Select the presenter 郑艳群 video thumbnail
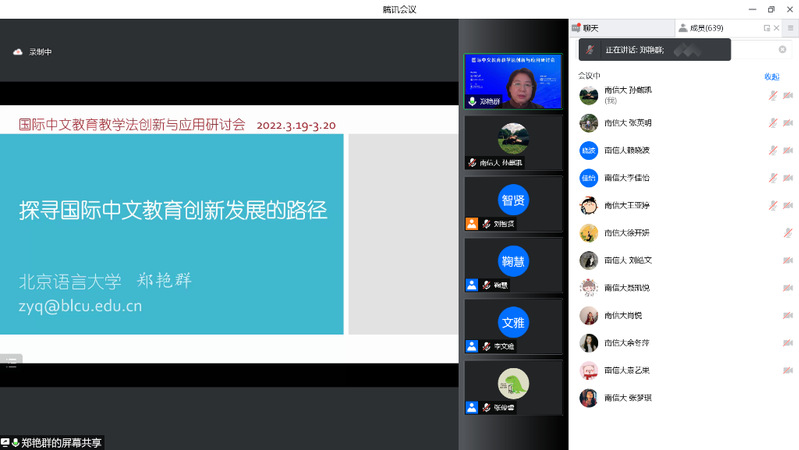The image size is (799, 450). (513, 81)
